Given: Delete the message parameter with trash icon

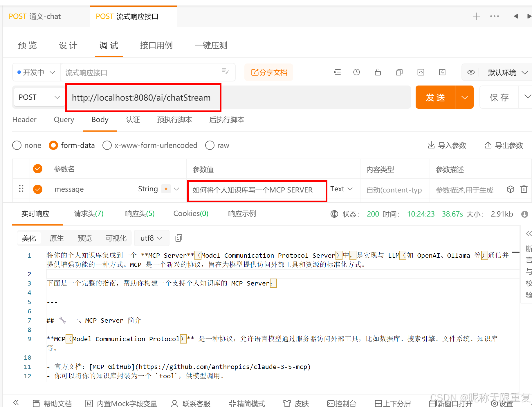Looking at the screenshot, I should pyautogui.click(x=524, y=189).
